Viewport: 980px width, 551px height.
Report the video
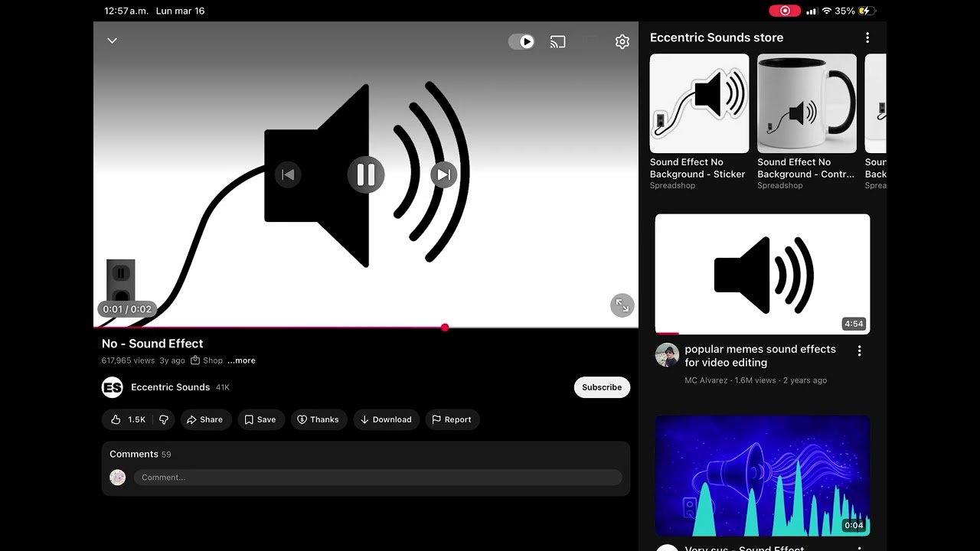(x=452, y=419)
